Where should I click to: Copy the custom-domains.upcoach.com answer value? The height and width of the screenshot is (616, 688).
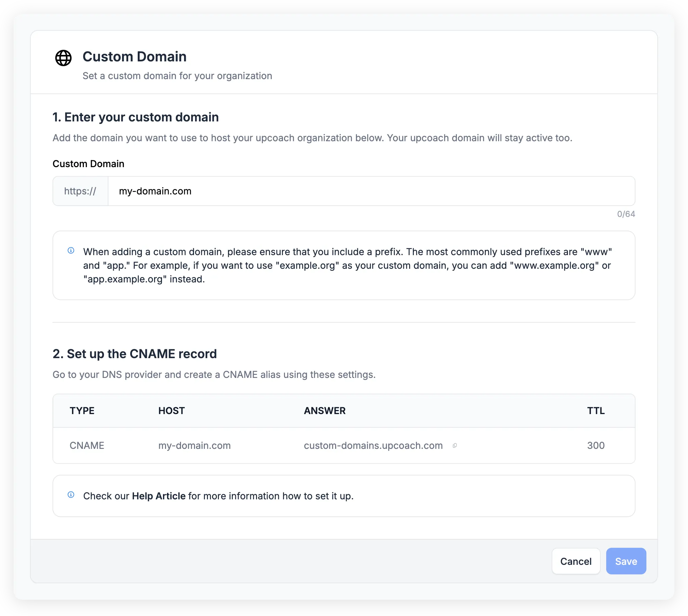click(455, 445)
